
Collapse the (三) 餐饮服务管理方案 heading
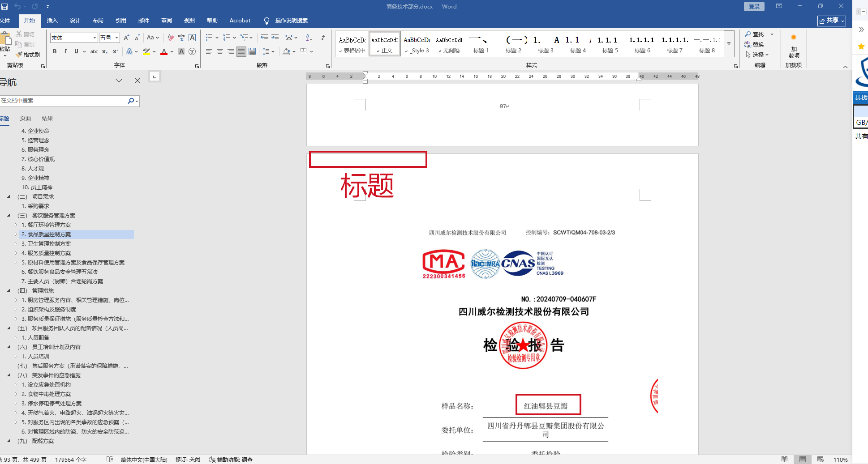click(x=9, y=215)
